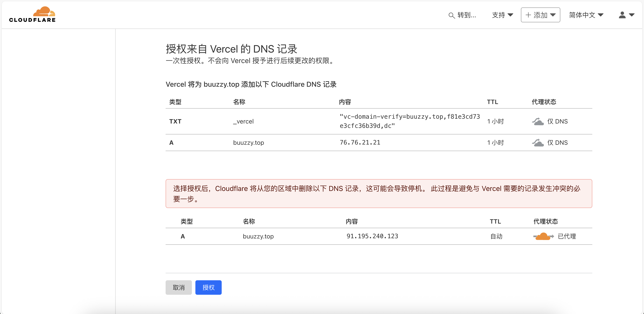Click the search magnifier icon
The height and width of the screenshot is (314, 644).
click(451, 16)
